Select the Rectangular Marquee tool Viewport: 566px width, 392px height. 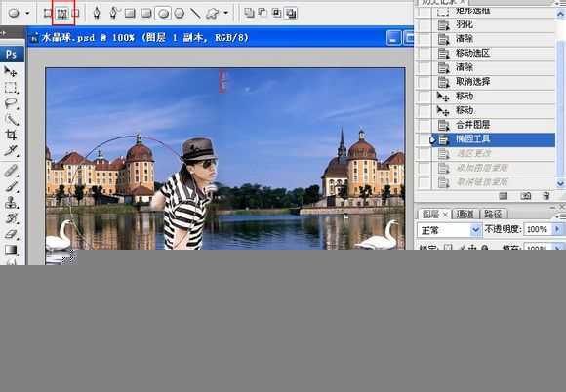tap(11, 88)
